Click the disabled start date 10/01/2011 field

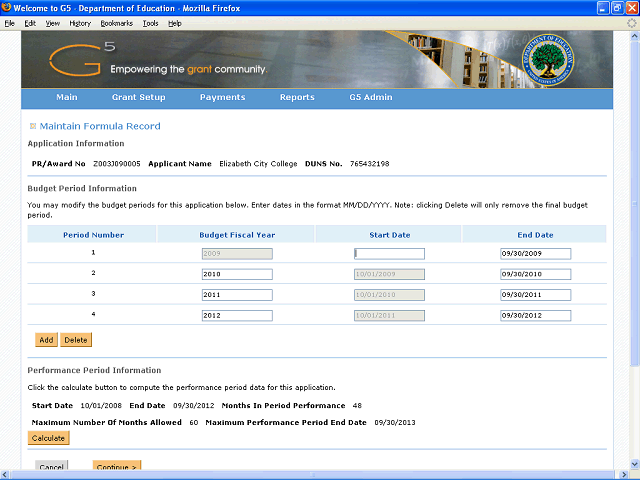[x=389, y=316]
